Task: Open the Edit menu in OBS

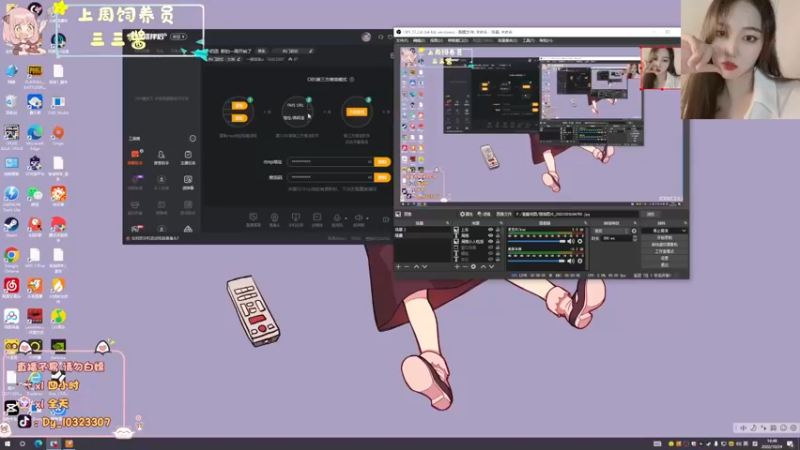Action: coord(418,40)
